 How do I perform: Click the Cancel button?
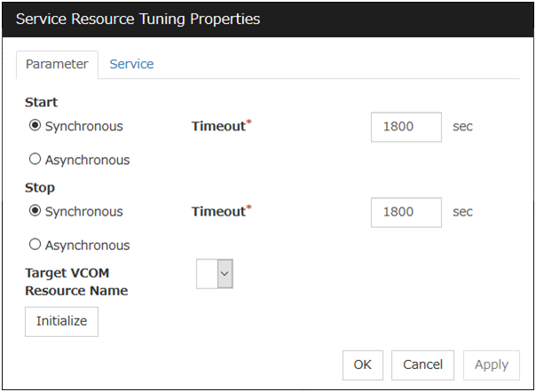coord(422,365)
